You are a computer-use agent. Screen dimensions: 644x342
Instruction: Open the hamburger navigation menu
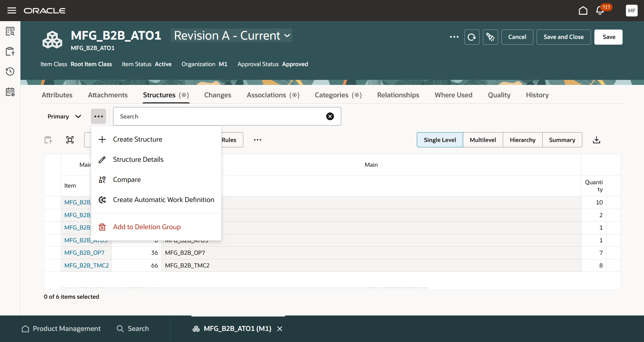12,10
